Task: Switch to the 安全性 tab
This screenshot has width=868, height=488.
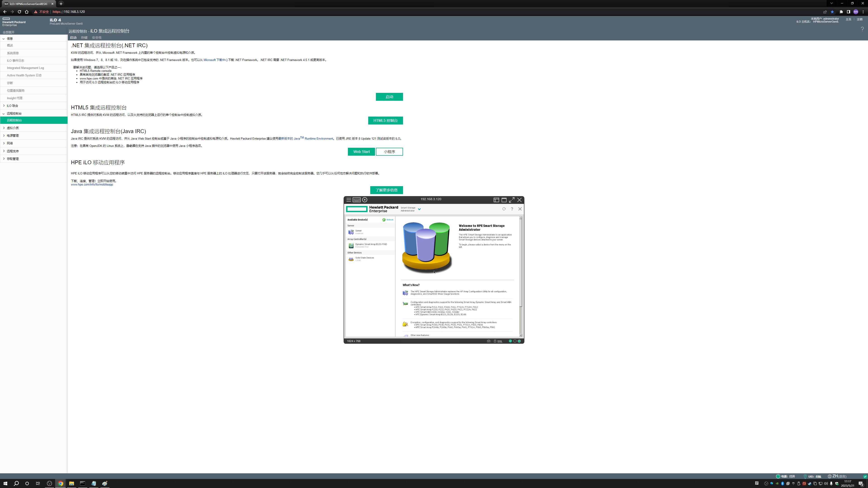Action: click(x=97, y=38)
